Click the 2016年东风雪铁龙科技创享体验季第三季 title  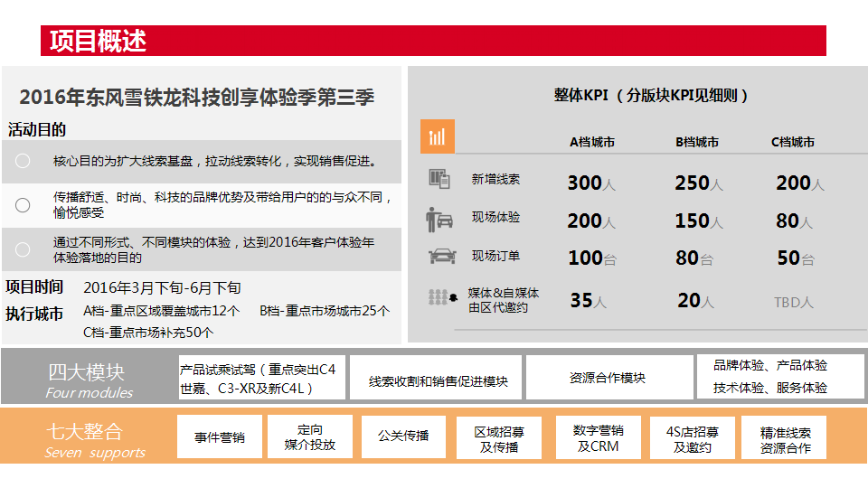197,98
